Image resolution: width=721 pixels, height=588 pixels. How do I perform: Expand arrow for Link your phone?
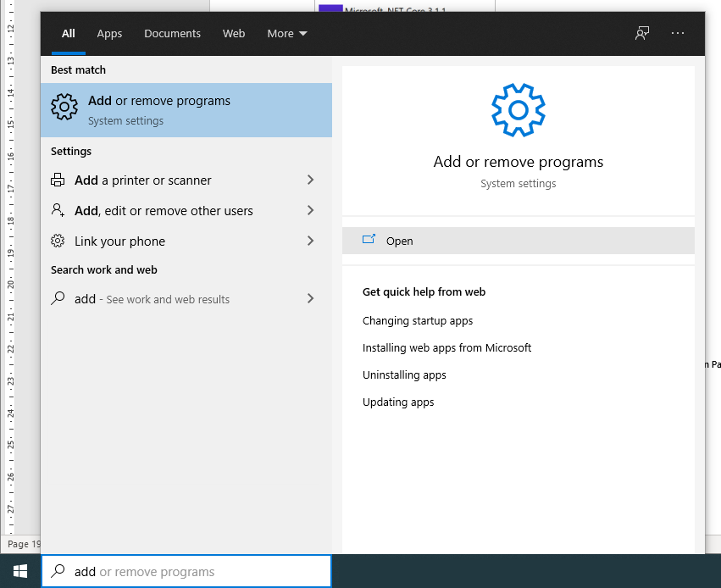[x=310, y=241]
